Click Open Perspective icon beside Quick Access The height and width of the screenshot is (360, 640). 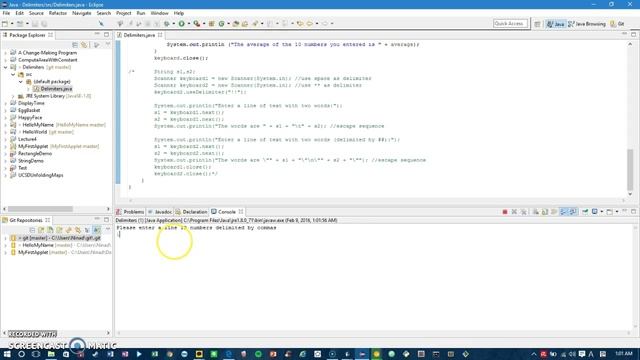(537, 24)
